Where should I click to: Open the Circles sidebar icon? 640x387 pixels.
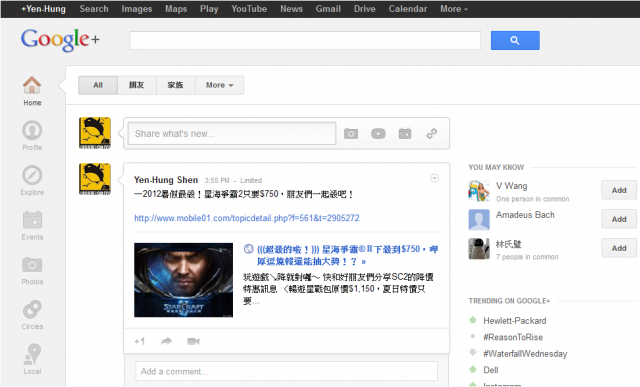(32, 309)
